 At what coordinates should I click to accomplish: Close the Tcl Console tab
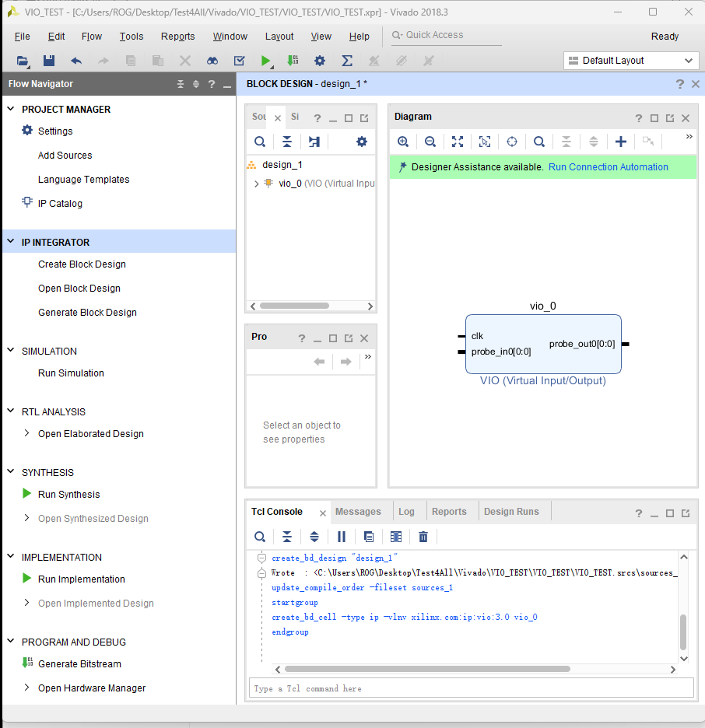(323, 513)
